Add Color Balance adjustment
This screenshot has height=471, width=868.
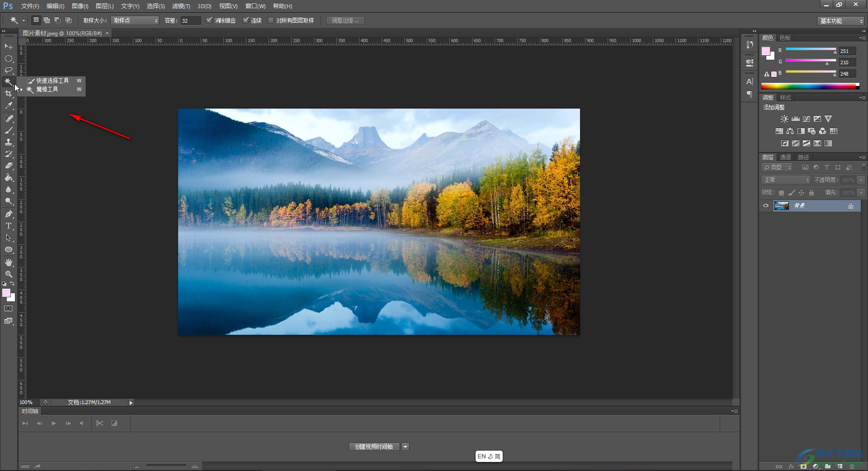tap(790, 131)
